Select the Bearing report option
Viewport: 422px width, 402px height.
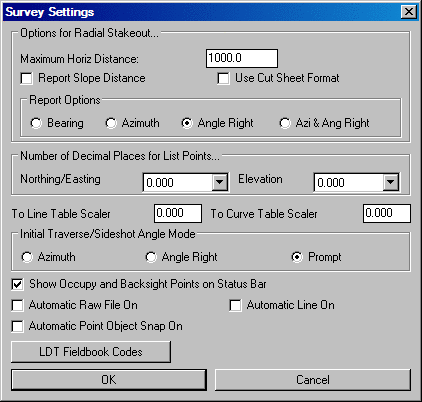click(36, 123)
